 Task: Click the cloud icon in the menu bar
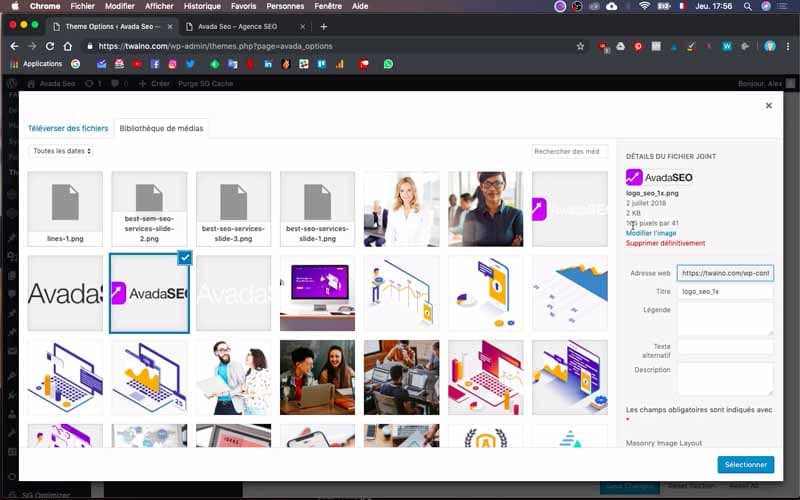(x=611, y=6)
